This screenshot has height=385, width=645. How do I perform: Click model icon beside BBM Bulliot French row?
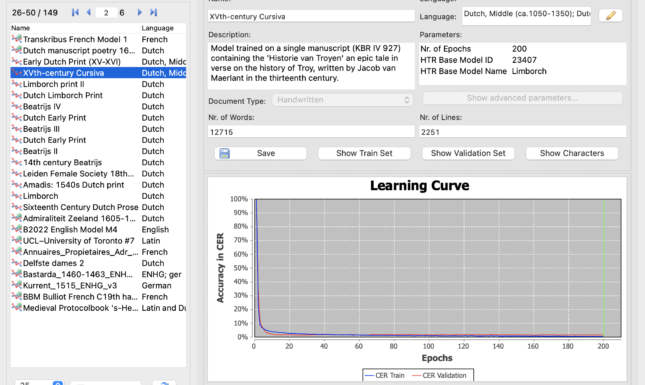pos(16,297)
